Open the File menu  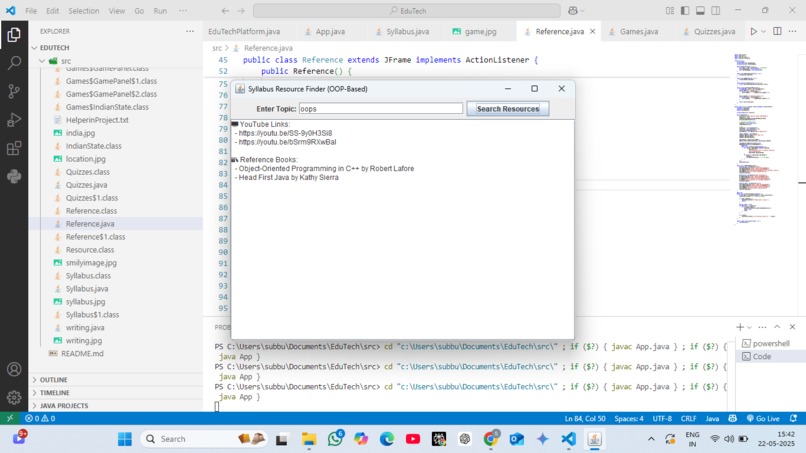[x=31, y=11]
